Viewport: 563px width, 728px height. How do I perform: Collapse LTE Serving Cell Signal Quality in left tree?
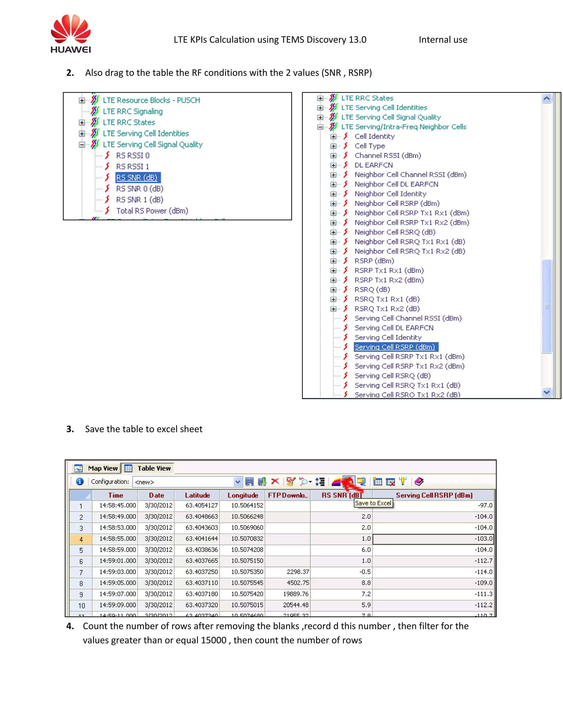click(82, 145)
